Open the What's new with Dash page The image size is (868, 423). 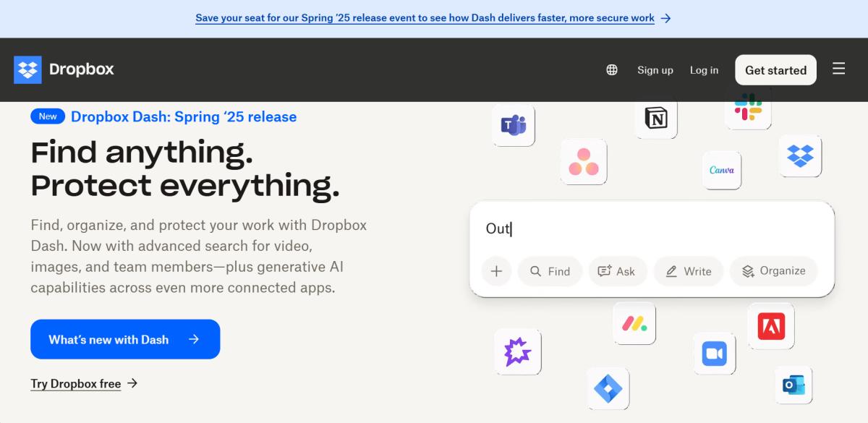(x=124, y=339)
